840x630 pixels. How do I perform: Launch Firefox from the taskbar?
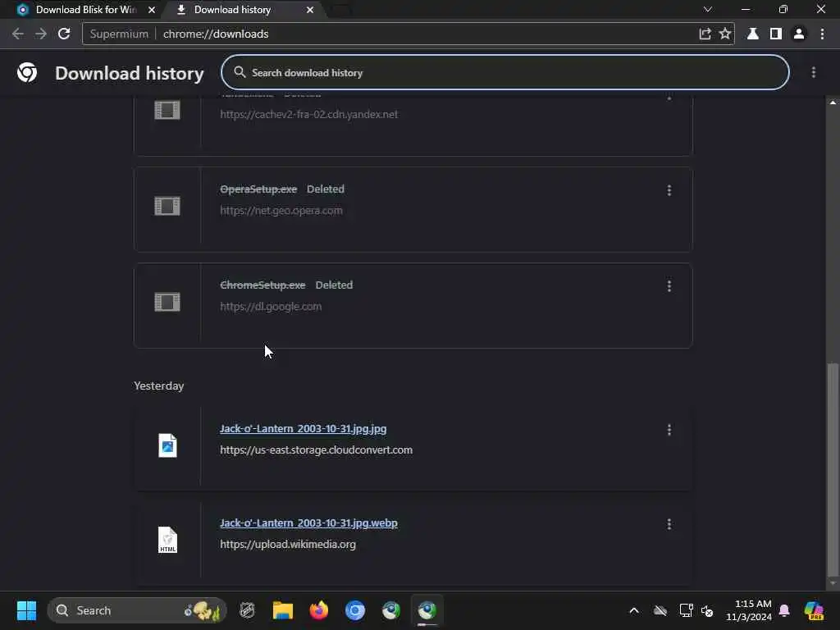tap(319, 610)
